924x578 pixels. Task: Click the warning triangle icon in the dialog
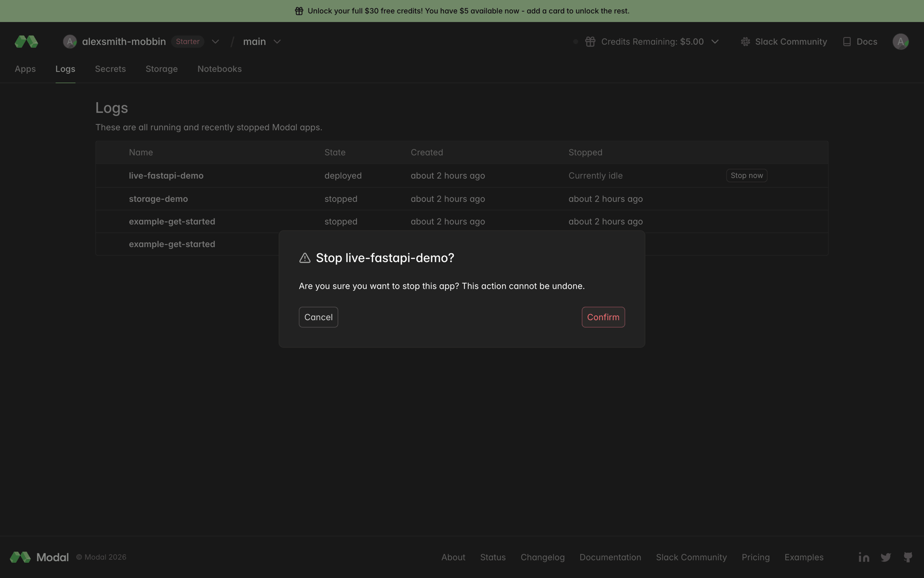pyautogui.click(x=305, y=258)
